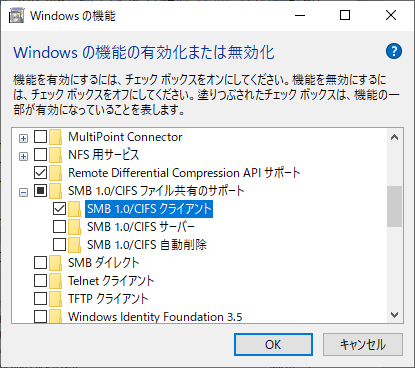Screen dimensions: 415x368
Task: Click the scrollbar down arrow in feature list
Action: pos(395,315)
